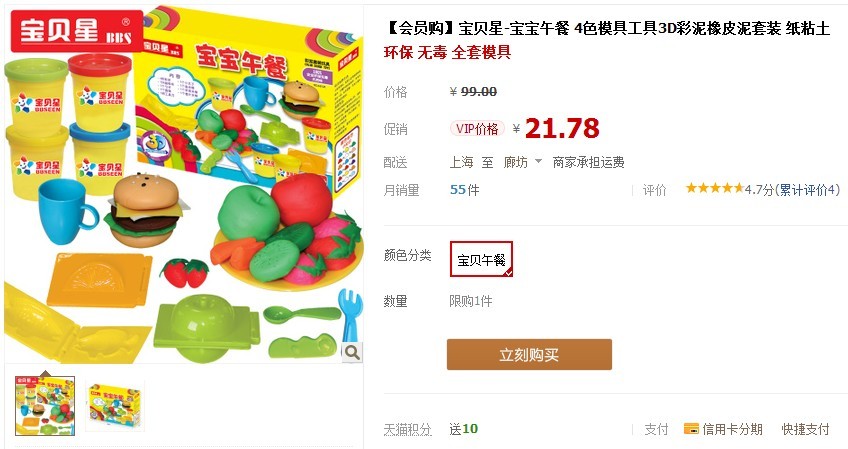Select the first product thumbnail
Viewport: 848px width, 449px height.
point(45,406)
